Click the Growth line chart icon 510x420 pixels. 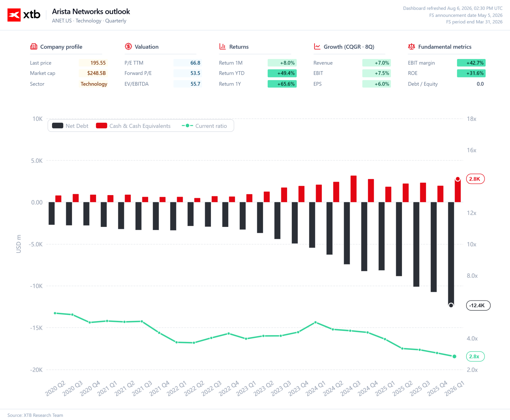(317, 47)
